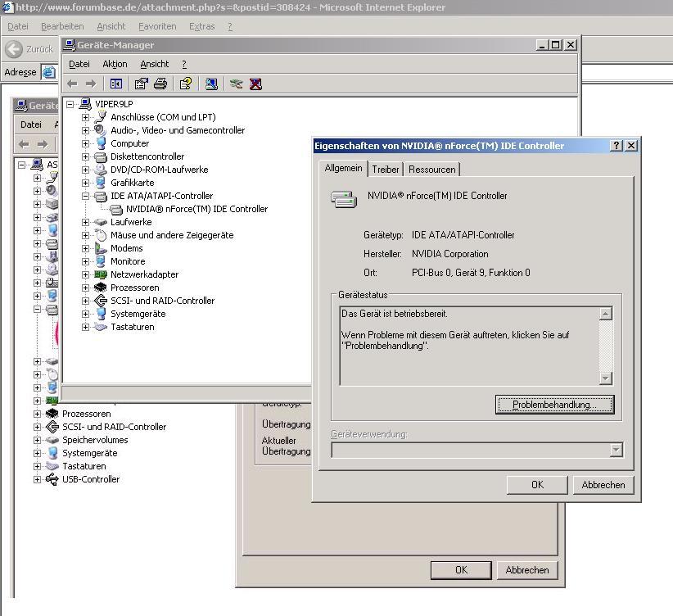This screenshot has width=673, height=616.
Task: Expand the Netzwerkadapter node
Action: 85,274
